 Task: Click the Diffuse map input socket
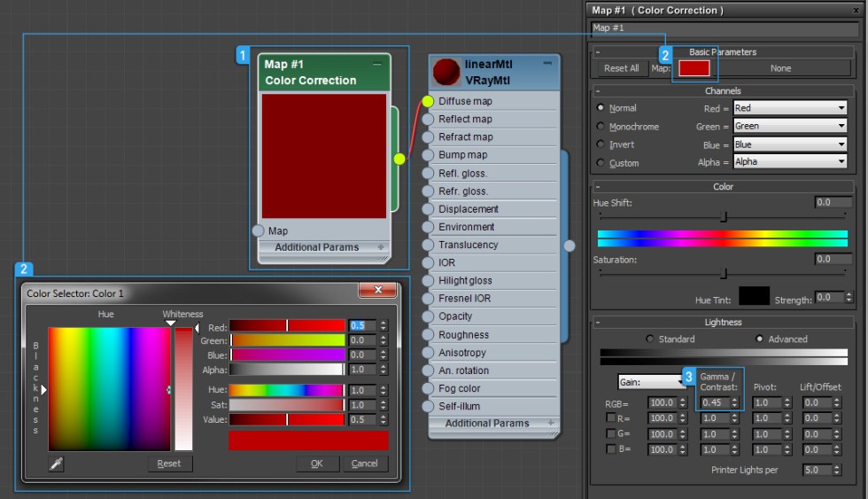pyautogui.click(x=428, y=101)
